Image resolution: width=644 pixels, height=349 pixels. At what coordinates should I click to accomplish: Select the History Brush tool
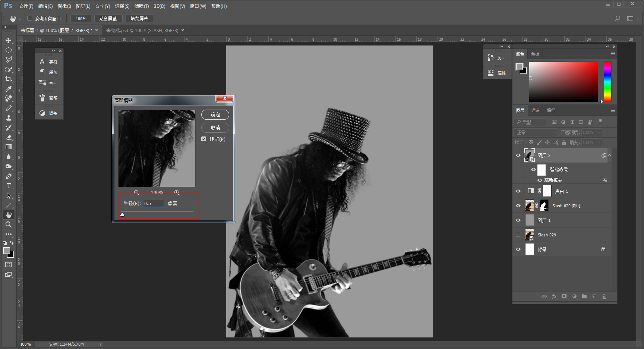click(9, 128)
